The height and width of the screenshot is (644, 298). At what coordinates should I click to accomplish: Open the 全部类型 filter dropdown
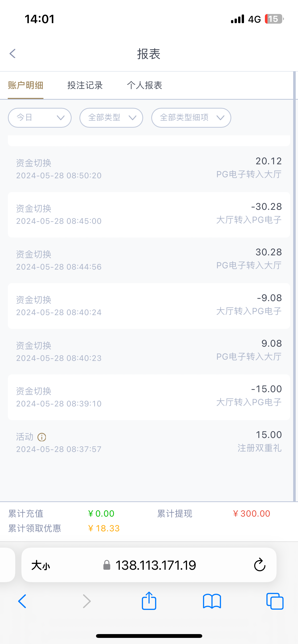[x=111, y=118]
